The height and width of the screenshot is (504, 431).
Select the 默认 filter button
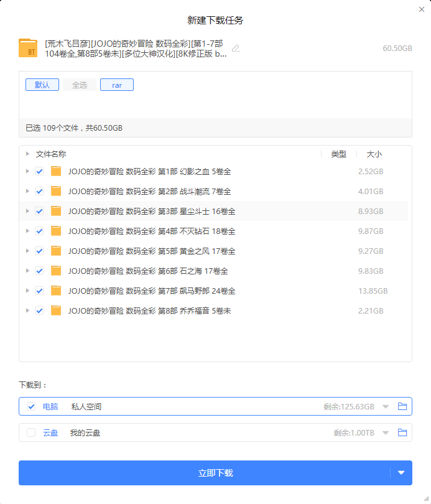tap(42, 85)
